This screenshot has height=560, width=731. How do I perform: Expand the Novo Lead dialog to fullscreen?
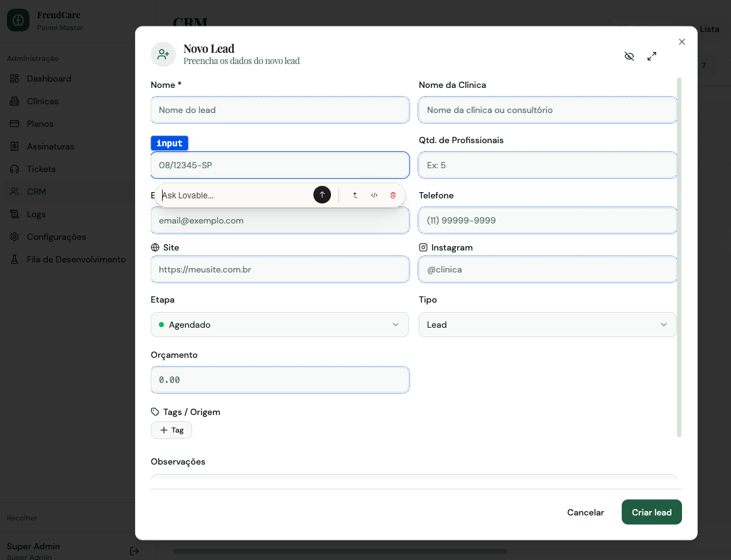coord(652,57)
